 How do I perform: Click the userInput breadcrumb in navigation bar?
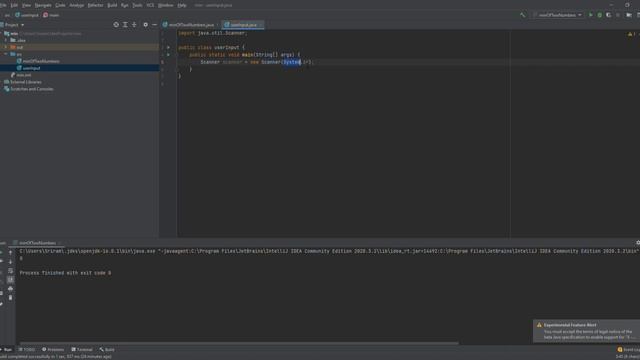click(x=27, y=15)
